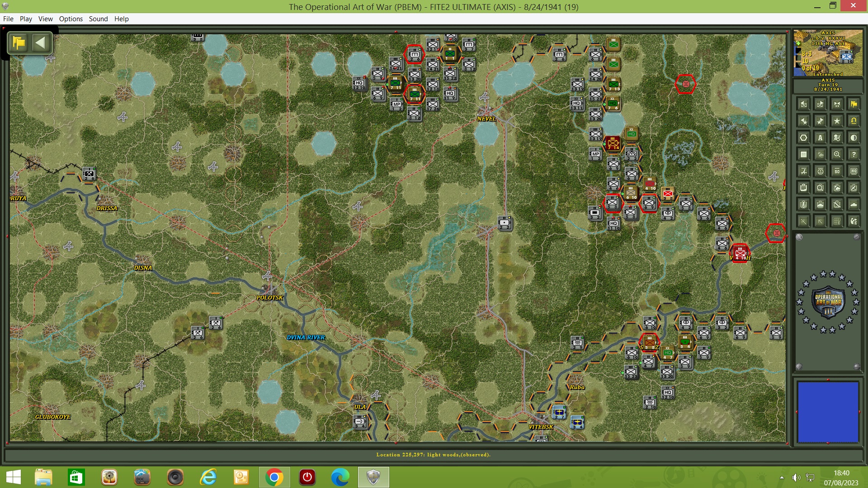Open File Explorer from the taskbar
Viewport: 868px width, 488px height.
tap(43, 477)
